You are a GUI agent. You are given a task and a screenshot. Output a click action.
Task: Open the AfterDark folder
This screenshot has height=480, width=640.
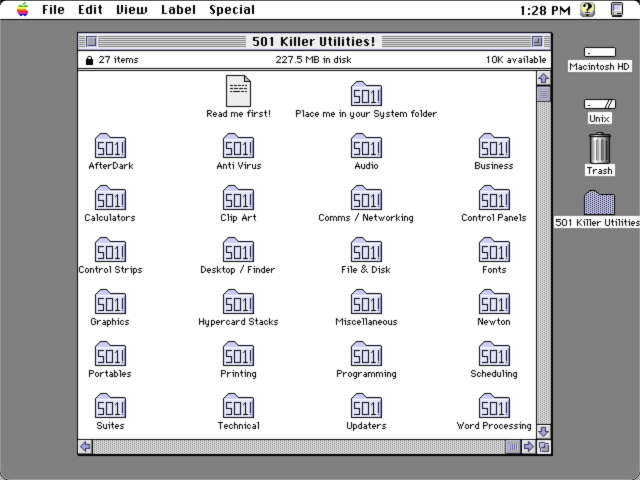tap(110, 146)
